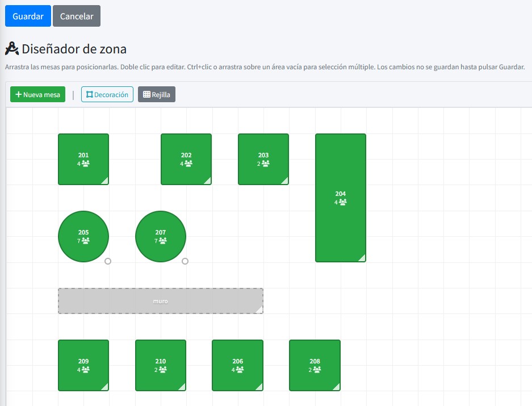Click the circular resize handle of table 207
Image resolution: width=532 pixels, height=406 pixels.
[x=185, y=261]
